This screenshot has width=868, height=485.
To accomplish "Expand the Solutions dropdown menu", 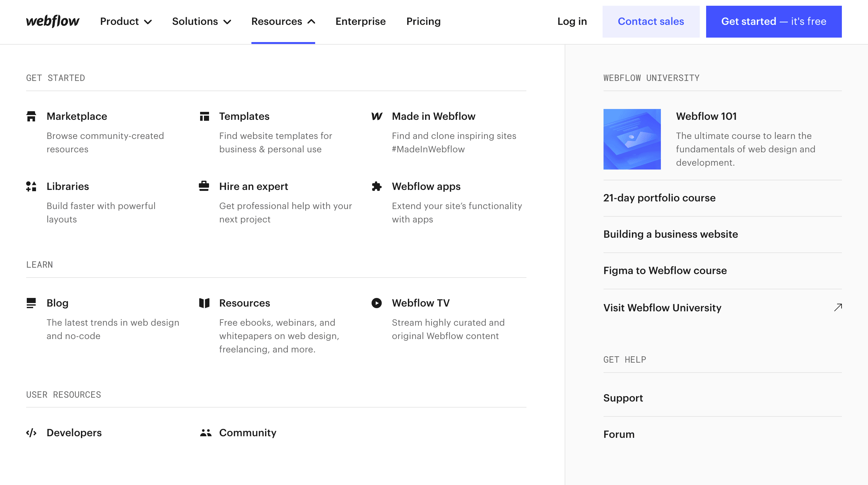I will coord(201,22).
